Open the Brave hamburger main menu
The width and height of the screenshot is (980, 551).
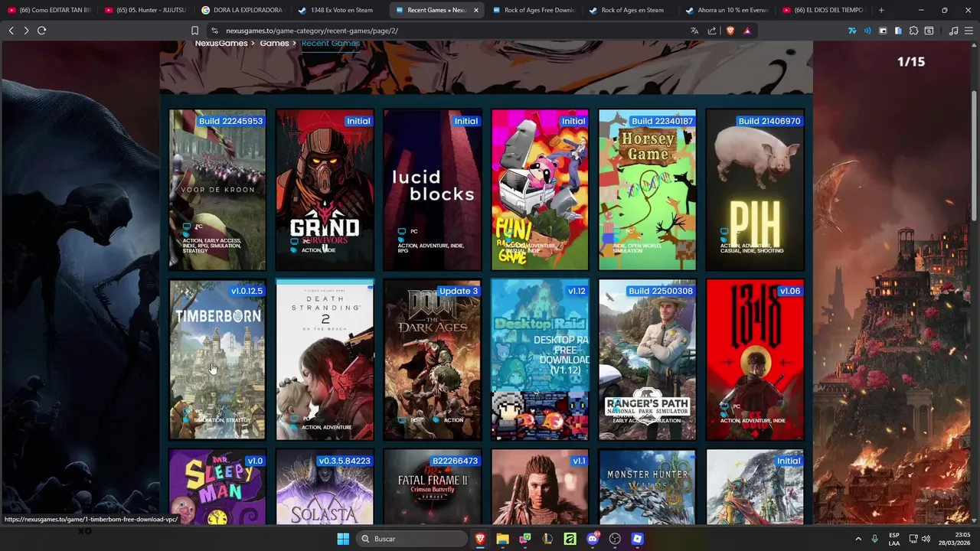click(x=969, y=31)
